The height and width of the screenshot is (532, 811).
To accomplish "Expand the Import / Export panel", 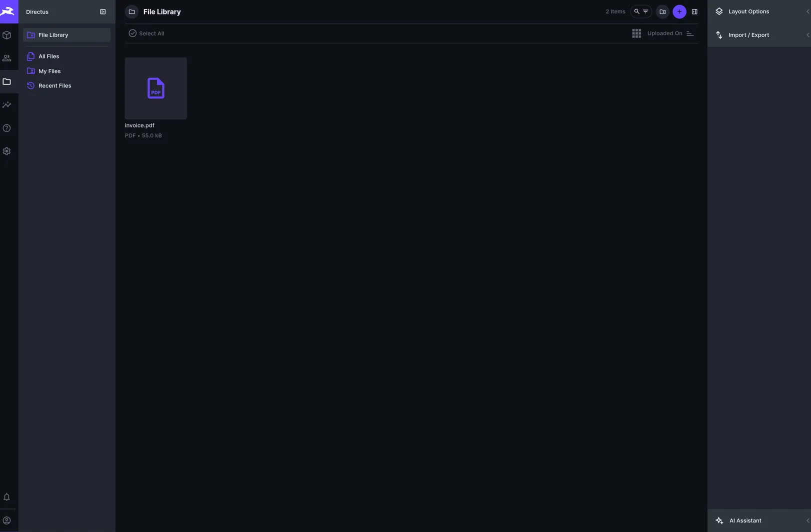I will [759, 35].
